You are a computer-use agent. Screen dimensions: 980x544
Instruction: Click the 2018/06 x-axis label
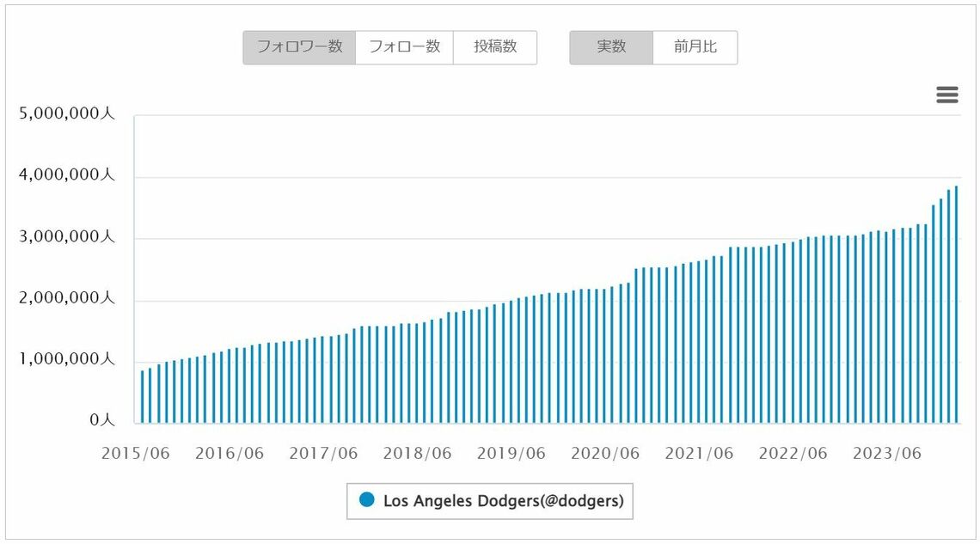417,454
